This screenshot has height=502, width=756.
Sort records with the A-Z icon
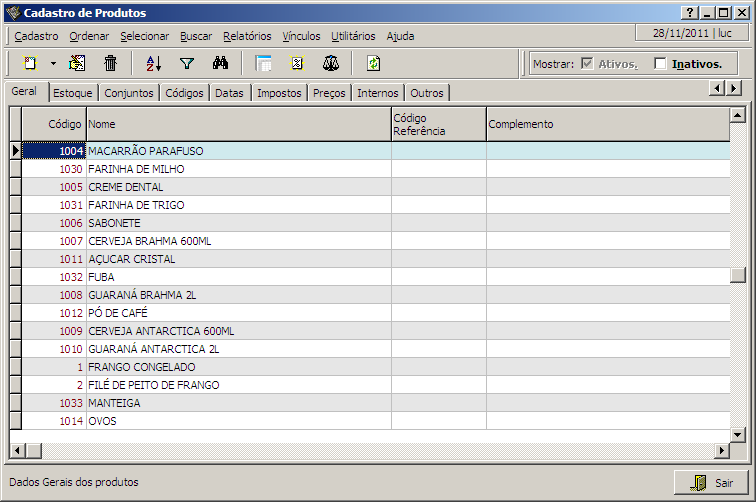point(153,63)
